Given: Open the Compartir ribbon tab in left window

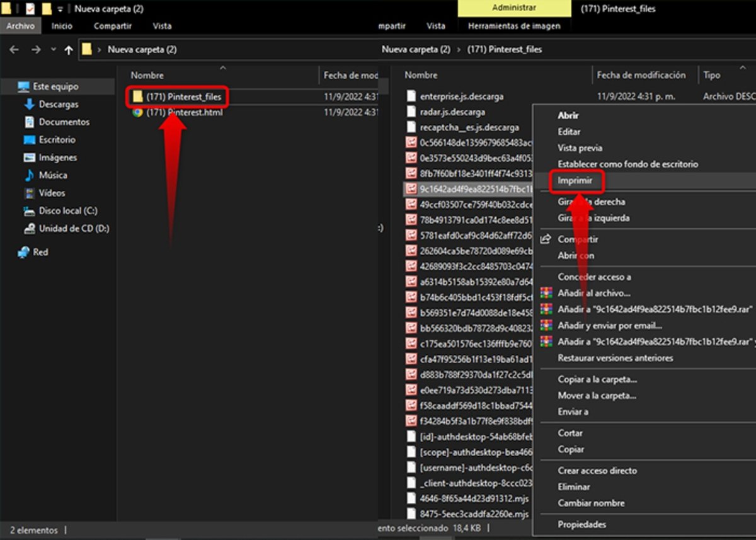Looking at the screenshot, I should point(113,26).
